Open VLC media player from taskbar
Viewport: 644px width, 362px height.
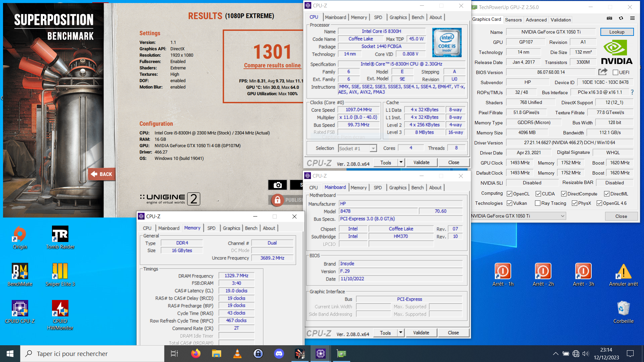click(x=237, y=354)
